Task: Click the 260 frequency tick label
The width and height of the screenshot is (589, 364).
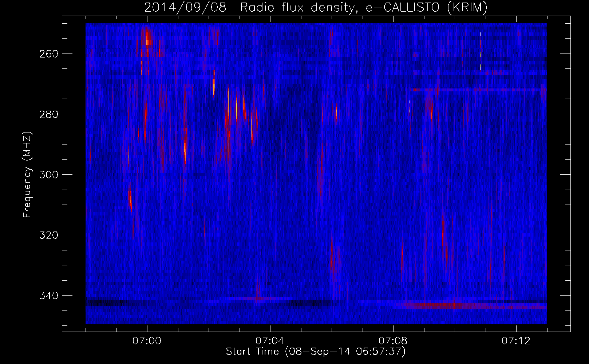Action: coord(48,54)
